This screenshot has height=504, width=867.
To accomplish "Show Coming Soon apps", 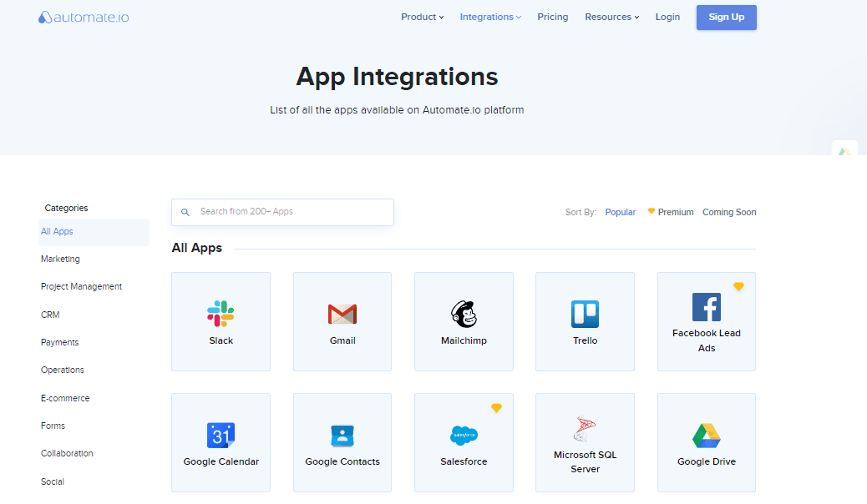I will click(x=729, y=212).
